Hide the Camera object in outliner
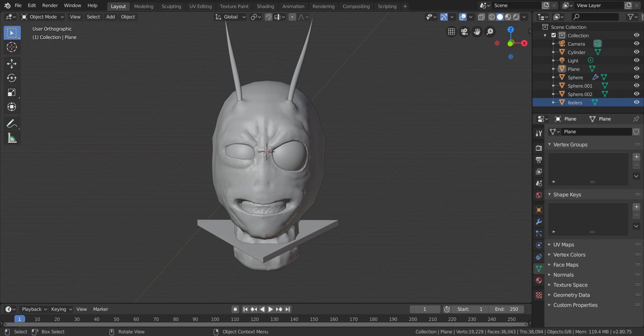The width and height of the screenshot is (644, 336). pyautogui.click(x=636, y=43)
